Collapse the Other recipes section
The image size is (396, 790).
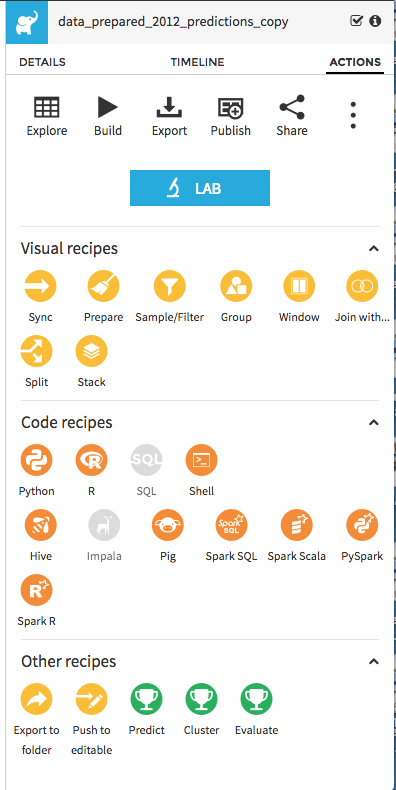(x=373, y=662)
